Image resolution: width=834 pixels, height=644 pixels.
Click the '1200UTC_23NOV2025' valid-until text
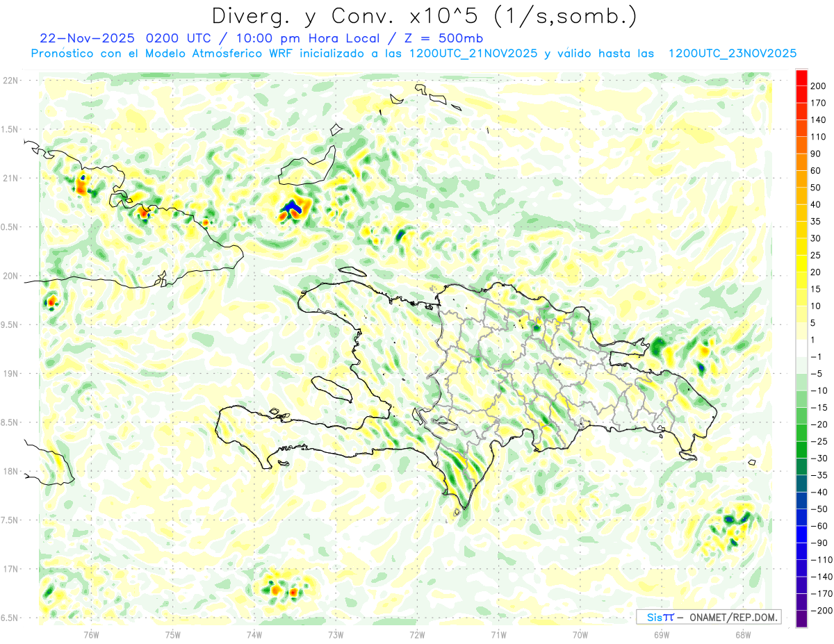tap(733, 53)
